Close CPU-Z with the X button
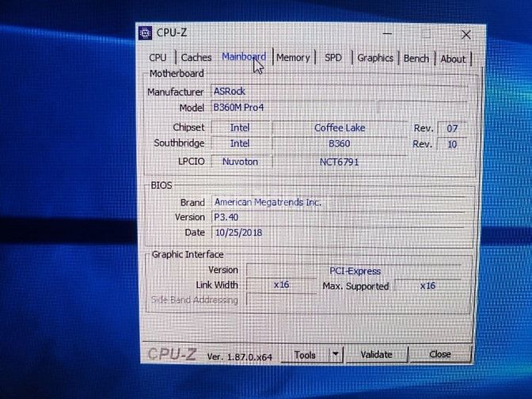532x399 pixels. pyautogui.click(x=466, y=35)
